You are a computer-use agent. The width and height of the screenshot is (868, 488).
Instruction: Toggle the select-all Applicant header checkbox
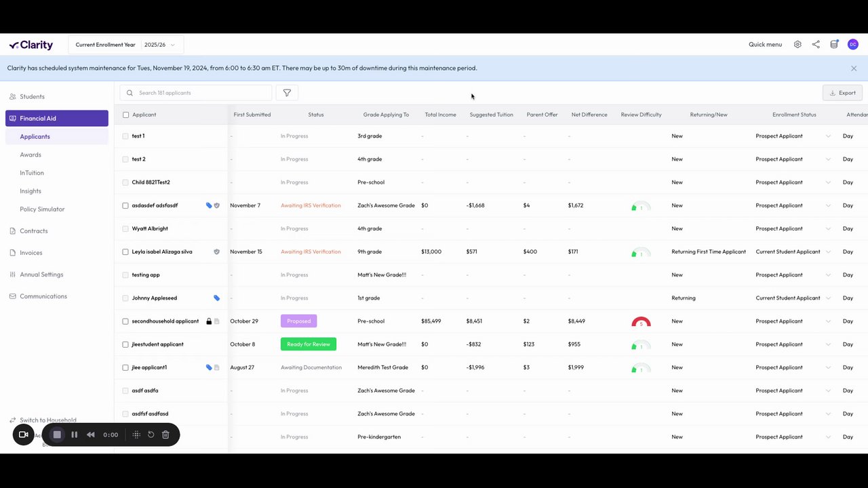pyautogui.click(x=125, y=115)
